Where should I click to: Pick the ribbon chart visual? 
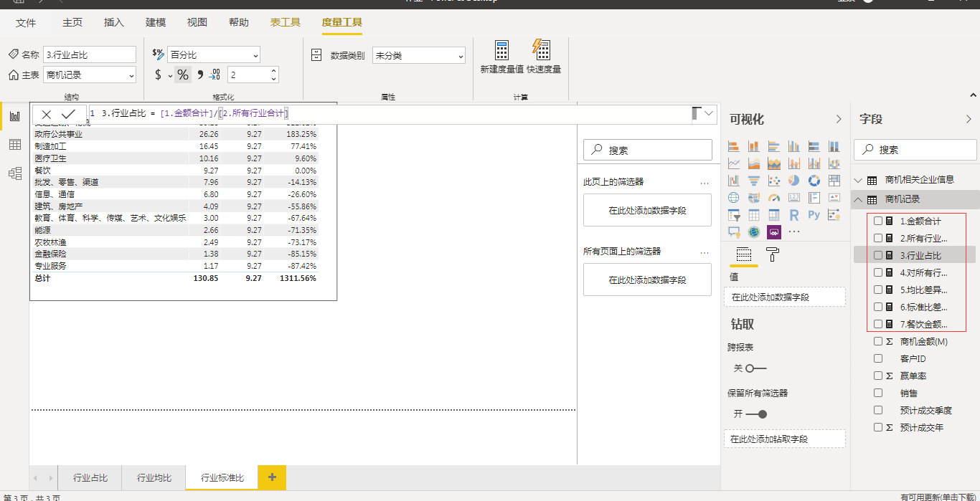(x=834, y=163)
